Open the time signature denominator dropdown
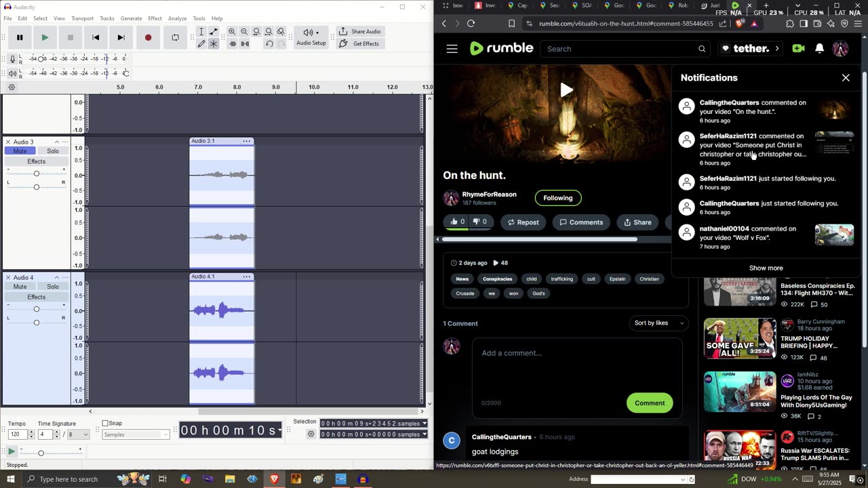This screenshot has height=488, width=868. [x=77, y=434]
